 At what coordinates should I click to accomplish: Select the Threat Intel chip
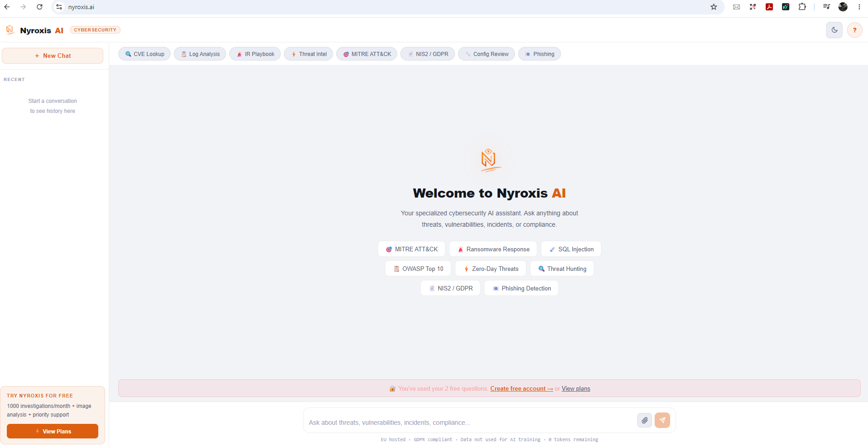pos(308,54)
